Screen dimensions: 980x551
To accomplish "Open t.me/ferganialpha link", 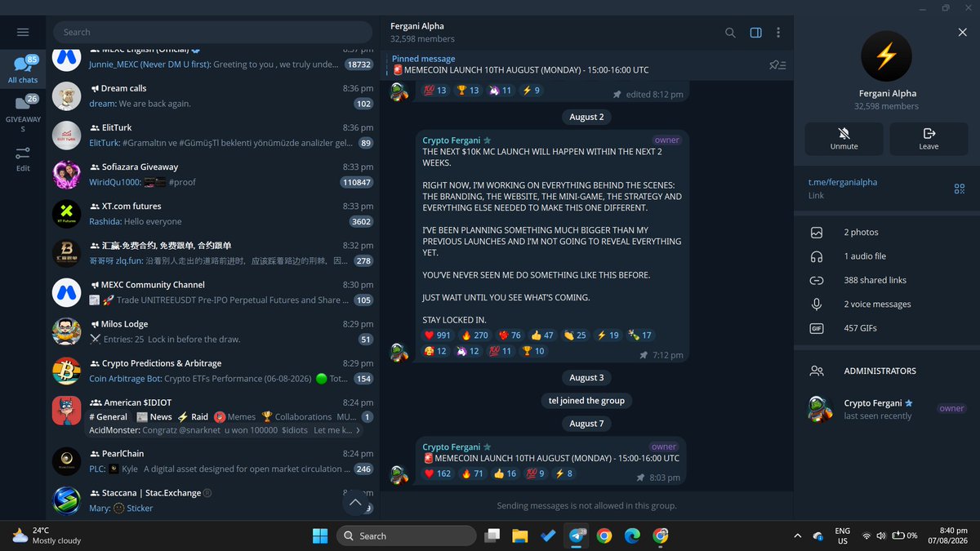I will click(x=842, y=182).
